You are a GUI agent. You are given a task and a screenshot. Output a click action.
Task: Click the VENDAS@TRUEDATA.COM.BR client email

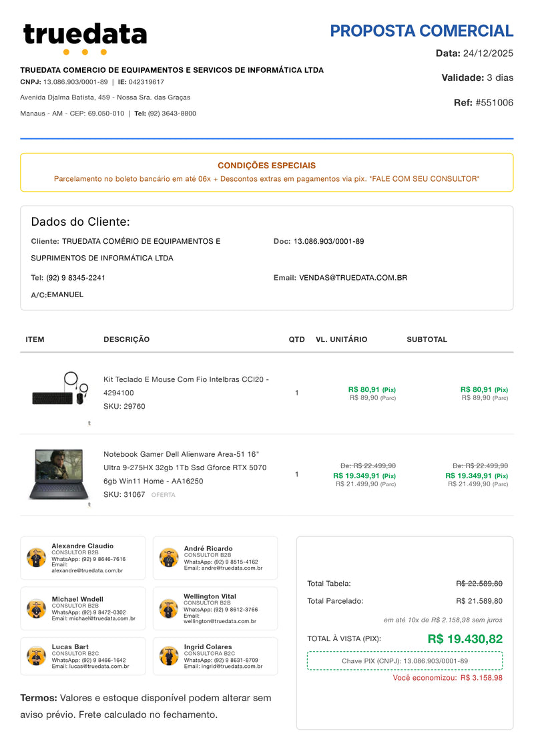(x=352, y=278)
